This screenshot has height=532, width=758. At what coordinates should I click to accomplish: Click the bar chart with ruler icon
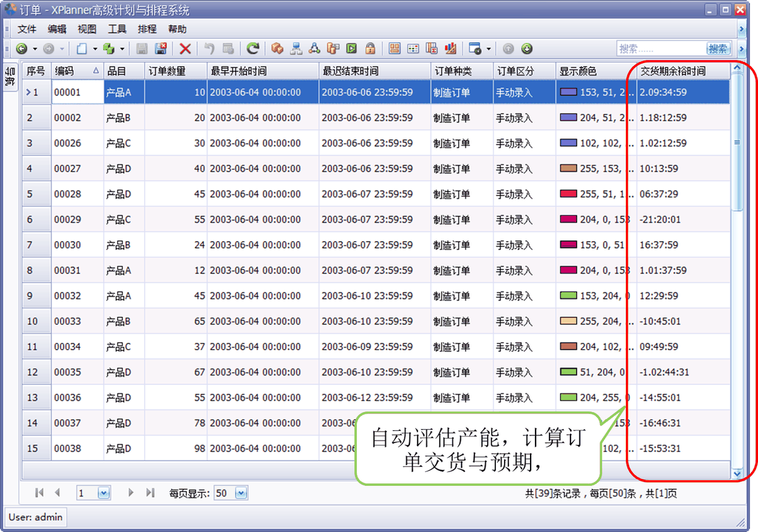click(x=451, y=49)
